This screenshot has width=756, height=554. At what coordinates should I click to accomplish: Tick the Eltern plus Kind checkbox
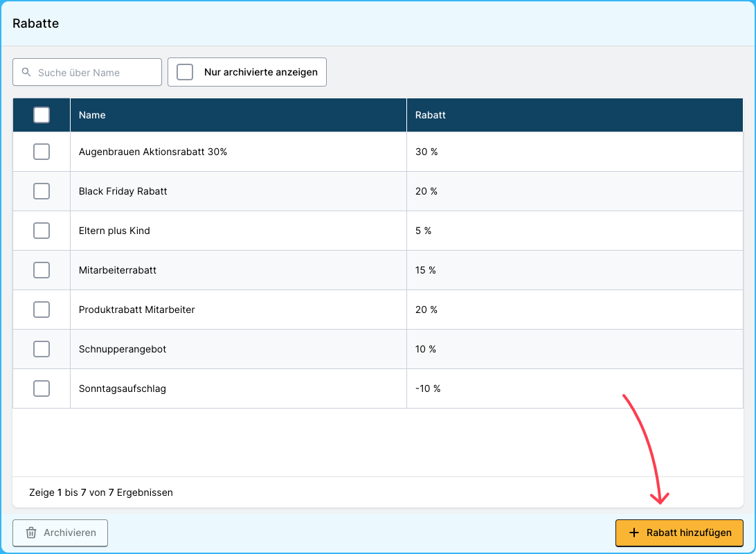(42, 231)
